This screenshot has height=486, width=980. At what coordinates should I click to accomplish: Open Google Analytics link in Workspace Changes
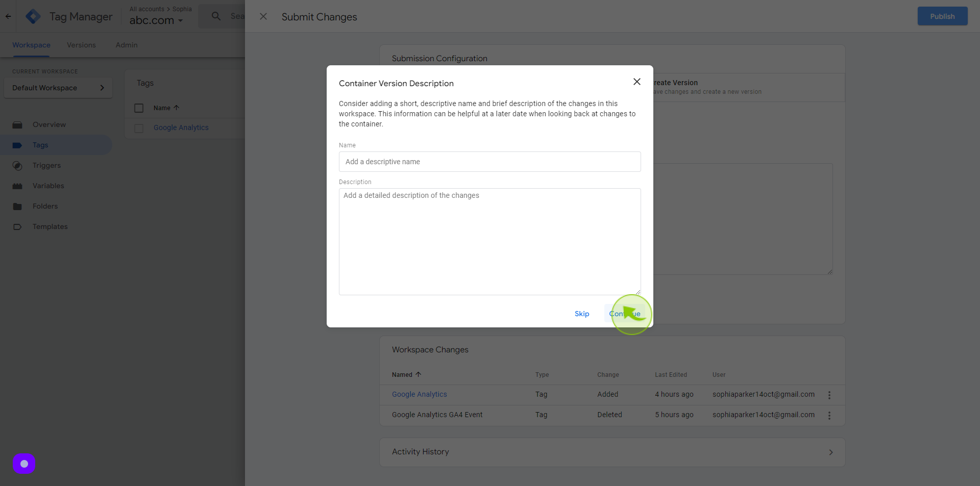[419, 394]
